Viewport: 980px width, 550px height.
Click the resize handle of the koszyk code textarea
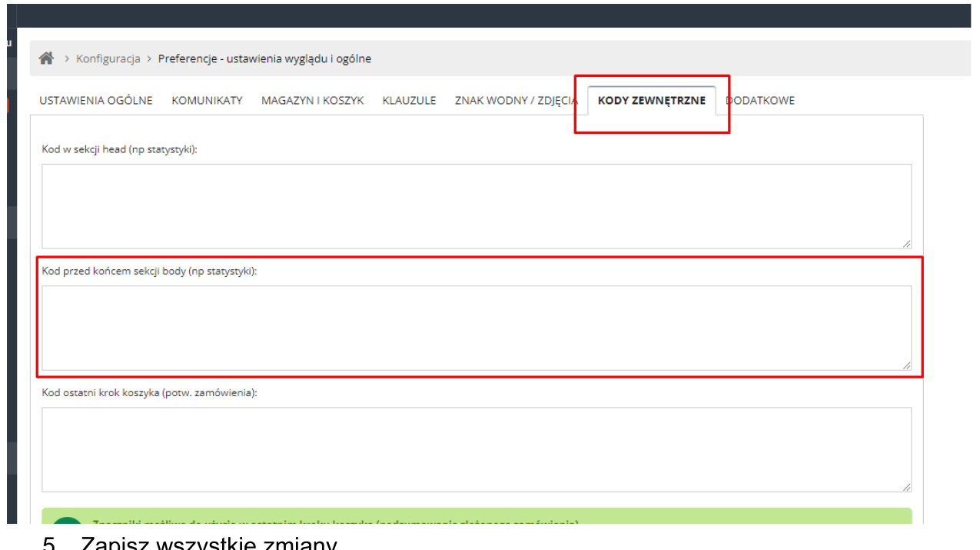[x=907, y=487]
